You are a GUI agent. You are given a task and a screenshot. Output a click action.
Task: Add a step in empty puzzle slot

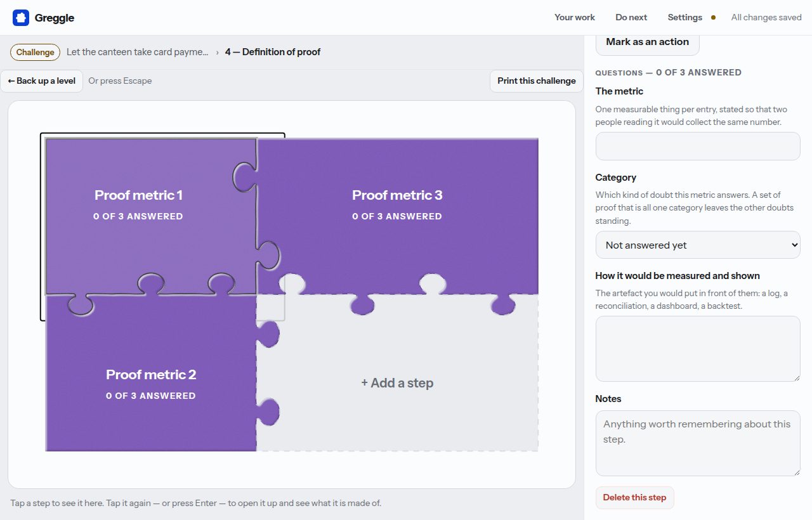(397, 383)
